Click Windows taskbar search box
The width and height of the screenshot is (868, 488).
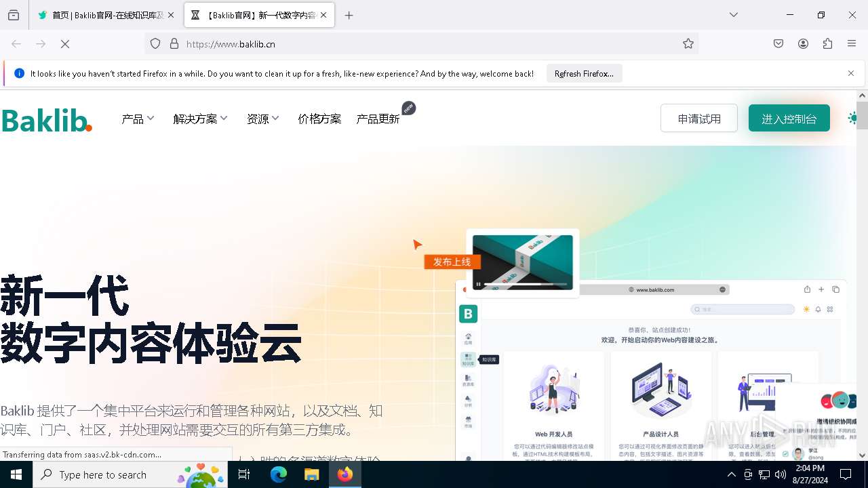130,474
